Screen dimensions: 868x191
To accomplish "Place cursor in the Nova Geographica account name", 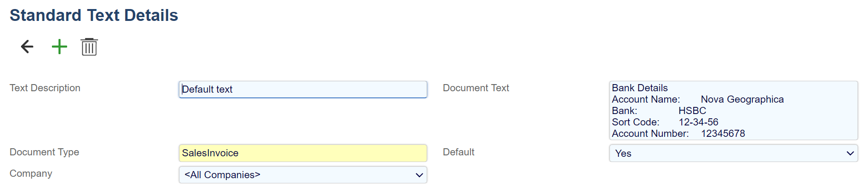I will point(742,99).
